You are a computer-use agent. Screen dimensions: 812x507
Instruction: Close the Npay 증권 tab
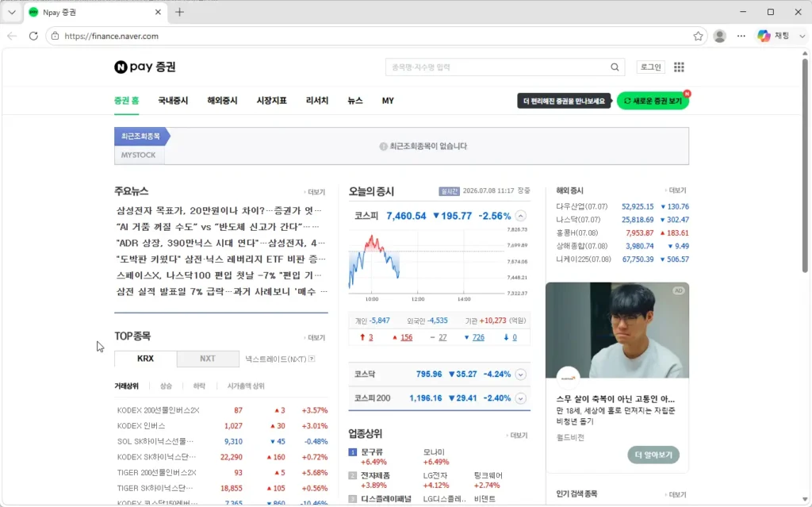tap(158, 12)
